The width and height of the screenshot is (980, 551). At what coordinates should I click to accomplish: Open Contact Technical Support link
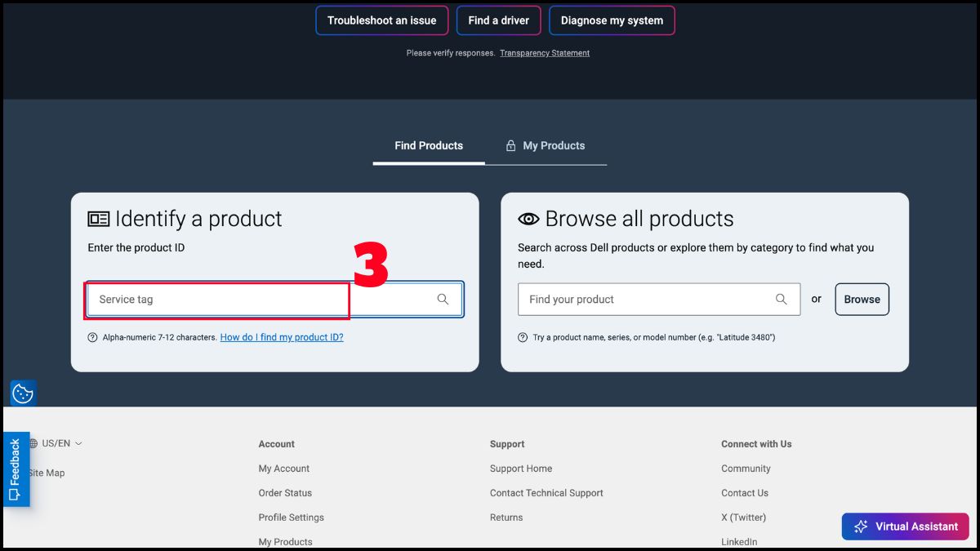click(x=546, y=493)
